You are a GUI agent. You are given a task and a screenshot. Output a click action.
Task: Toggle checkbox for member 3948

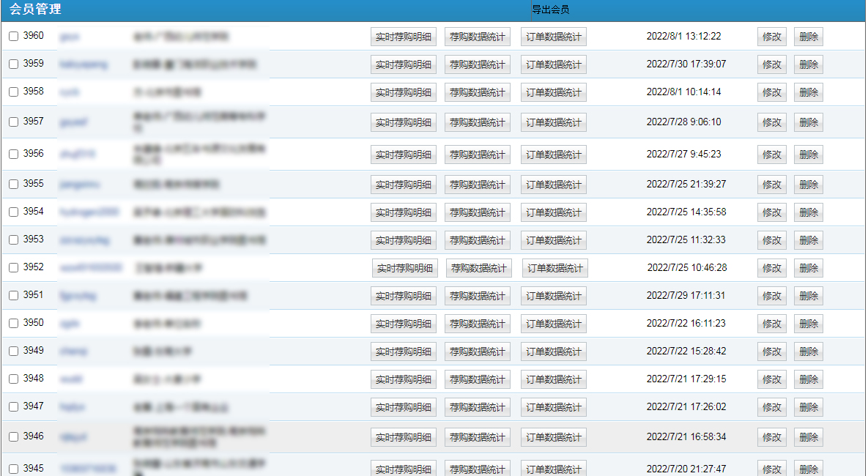pyautogui.click(x=13, y=379)
